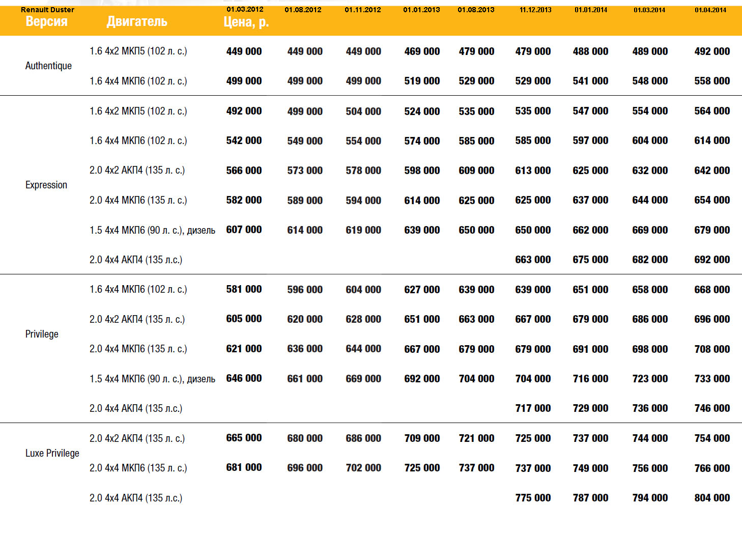Select Luxe Privilege 2.0 4x2 АКП4 row label
The height and width of the screenshot is (560, 742).
pos(137,438)
